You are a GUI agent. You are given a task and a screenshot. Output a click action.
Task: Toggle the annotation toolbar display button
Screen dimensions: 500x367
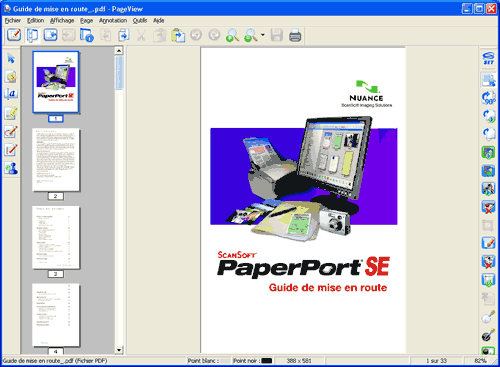coord(14,35)
